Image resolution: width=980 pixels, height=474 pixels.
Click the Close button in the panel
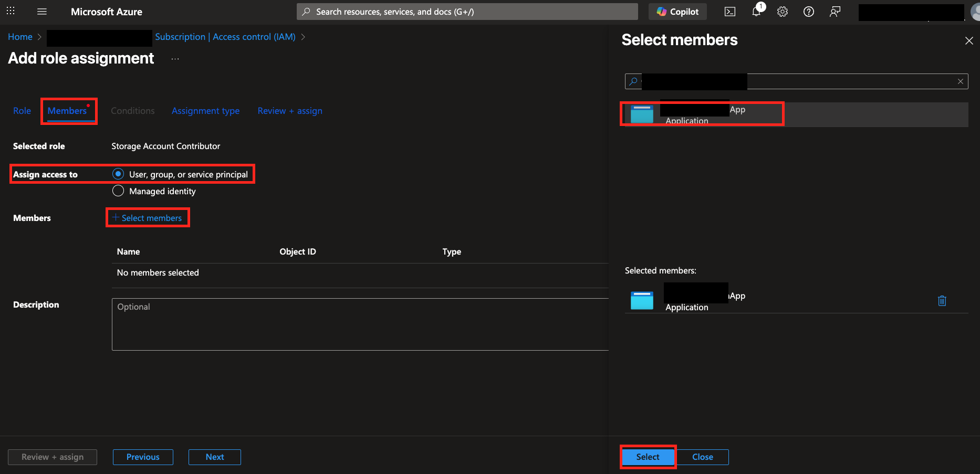pos(703,457)
